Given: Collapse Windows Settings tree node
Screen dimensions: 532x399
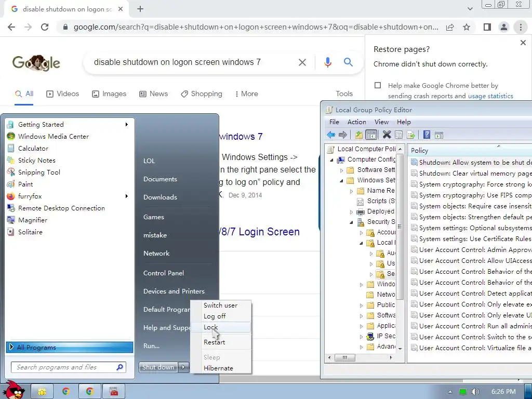Looking at the screenshot, I should pyautogui.click(x=342, y=181).
